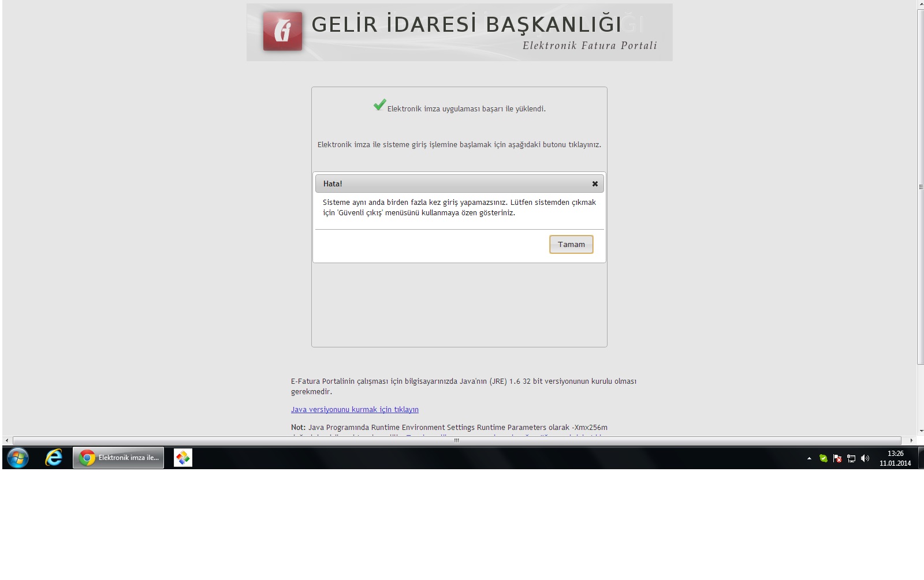Close the Hata! dialog with the X
The height and width of the screenshot is (580, 924).
tap(595, 184)
